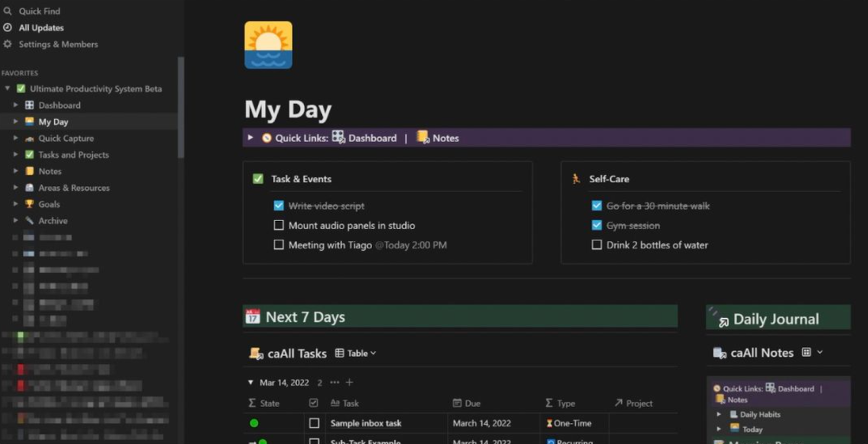
Task: Click the Due column header
Action: (467, 403)
